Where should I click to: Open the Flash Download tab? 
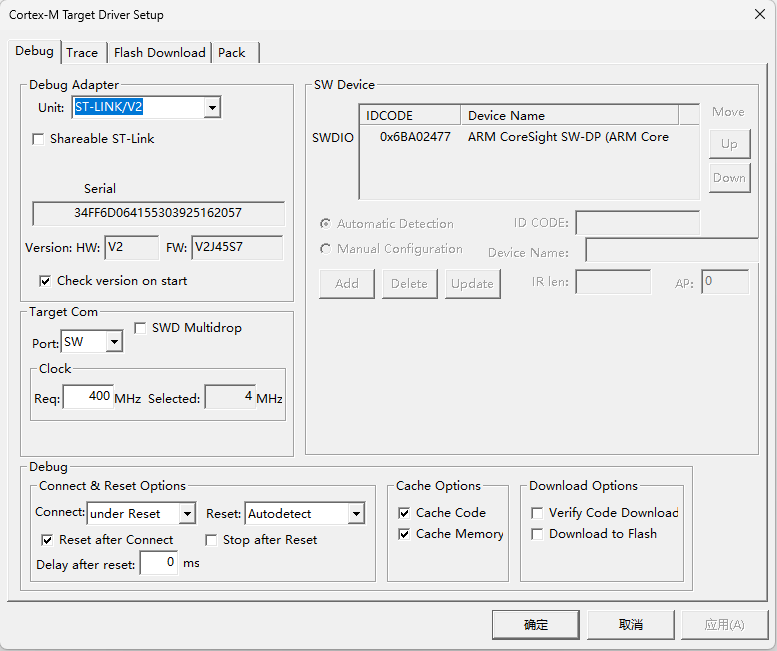[160, 53]
